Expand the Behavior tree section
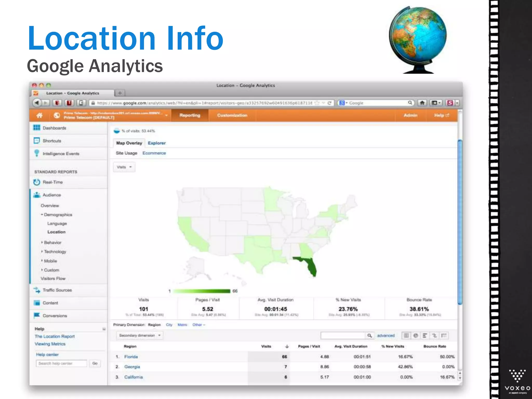The image size is (532, 399). coord(42,242)
